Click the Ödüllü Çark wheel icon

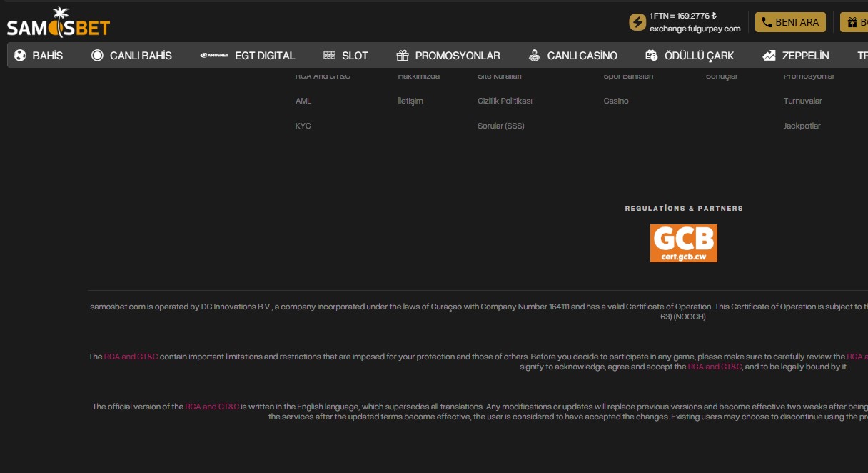point(651,55)
